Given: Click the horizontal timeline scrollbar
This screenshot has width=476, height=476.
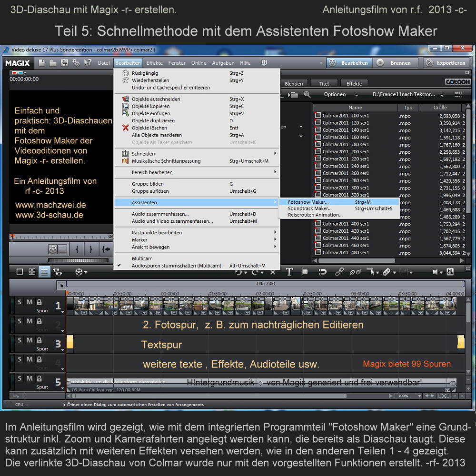Looking at the screenshot, I should click(x=209, y=396).
